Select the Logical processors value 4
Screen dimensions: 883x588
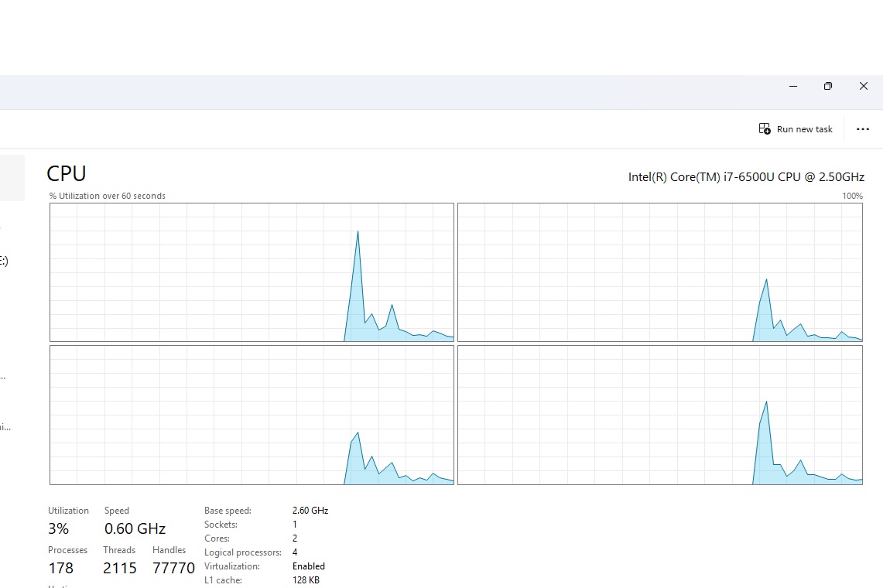click(x=295, y=552)
